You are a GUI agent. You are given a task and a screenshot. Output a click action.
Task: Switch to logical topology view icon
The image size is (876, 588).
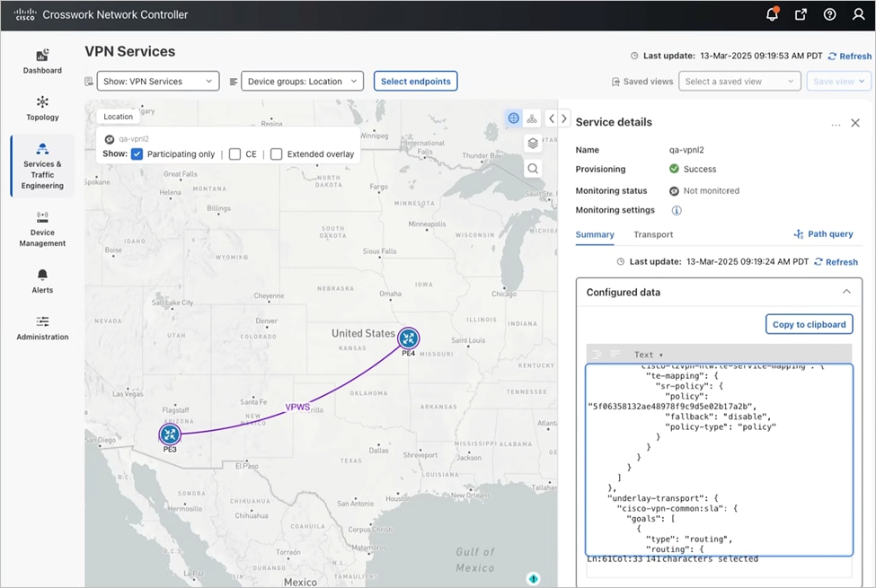pos(534,118)
